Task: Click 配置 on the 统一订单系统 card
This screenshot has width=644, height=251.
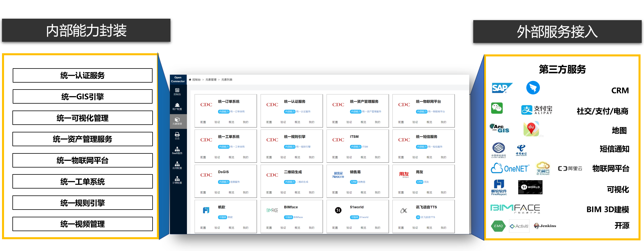Action: [x=203, y=122]
